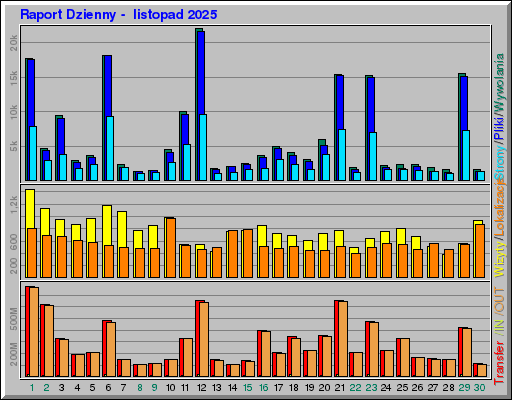Screen dimensions: 512x400
Task: Click the light-orange transfer OUT bar for day 2
Action: 49,341
